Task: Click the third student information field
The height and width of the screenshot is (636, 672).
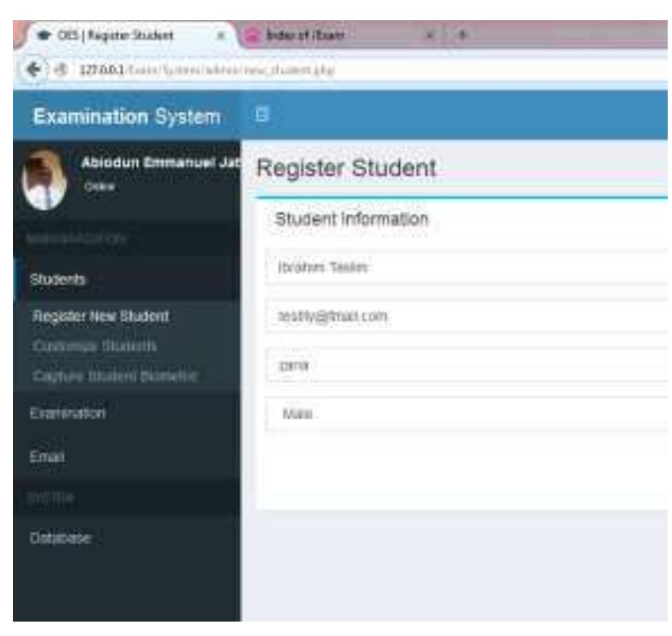Action: (x=466, y=365)
